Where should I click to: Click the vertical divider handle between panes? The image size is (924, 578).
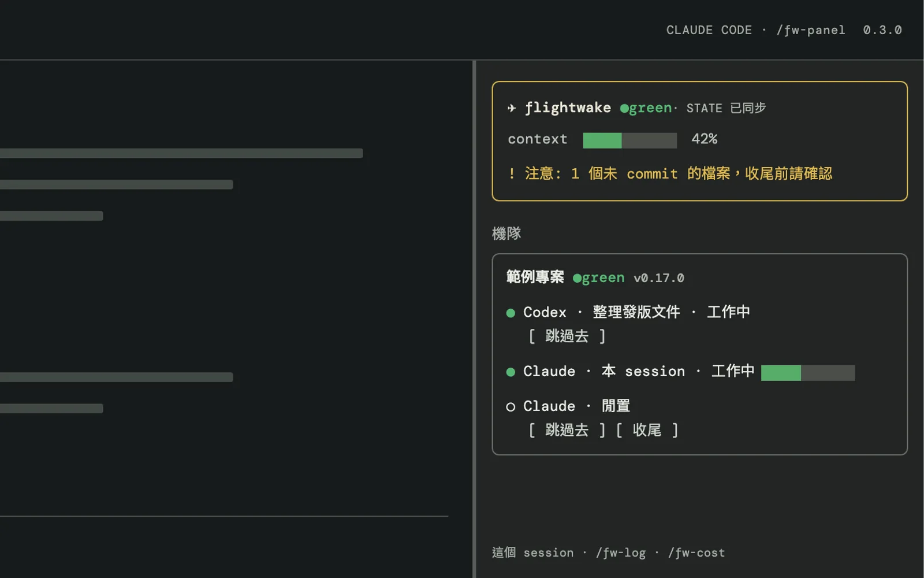tap(474, 319)
